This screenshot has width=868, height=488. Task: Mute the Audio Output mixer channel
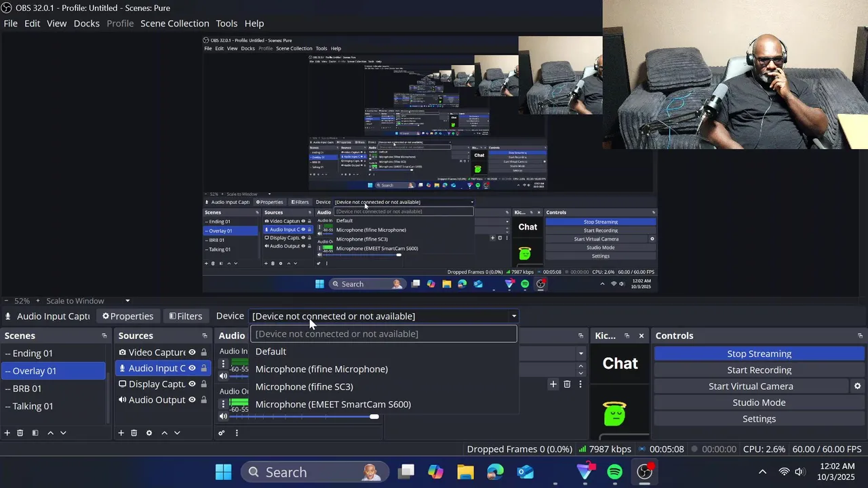click(223, 416)
